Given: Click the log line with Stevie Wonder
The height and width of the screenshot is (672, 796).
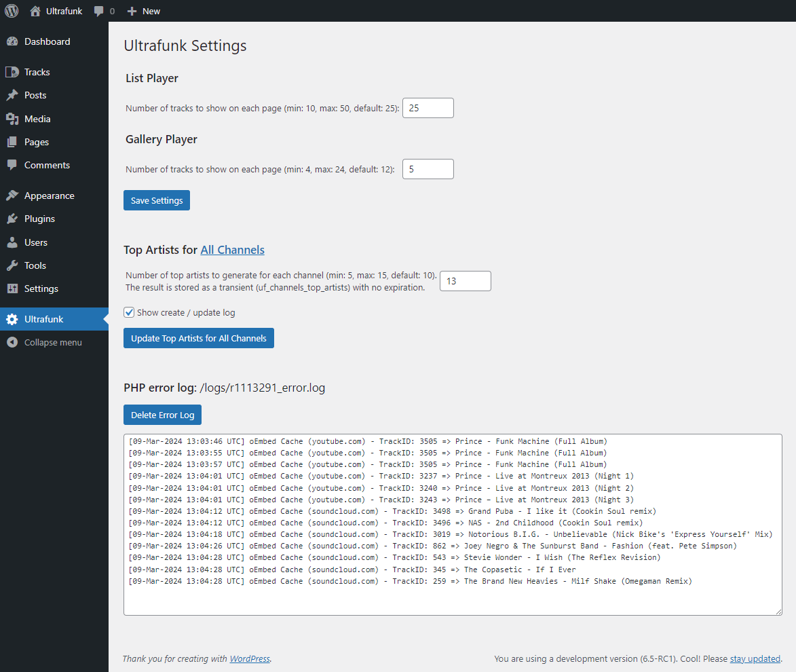Looking at the screenshot, I should click(x=394, y=558).
